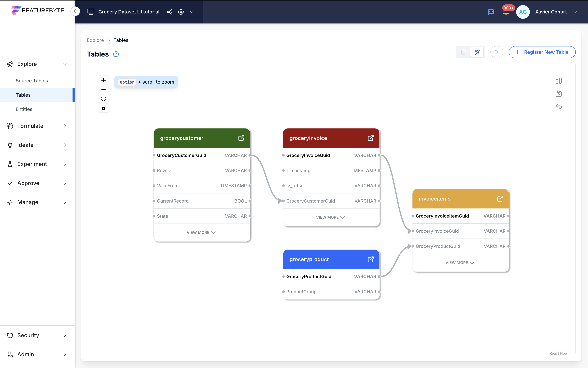Image resolution: width=588 pixels, height=368 pixels.
Task: Open grocerycustomer table in new view
Action: pos(241,138)
